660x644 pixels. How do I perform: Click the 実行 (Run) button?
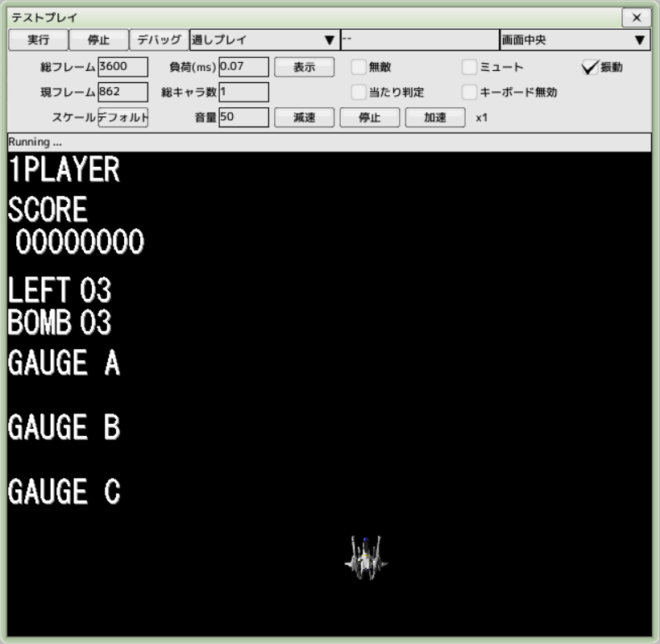38,39
